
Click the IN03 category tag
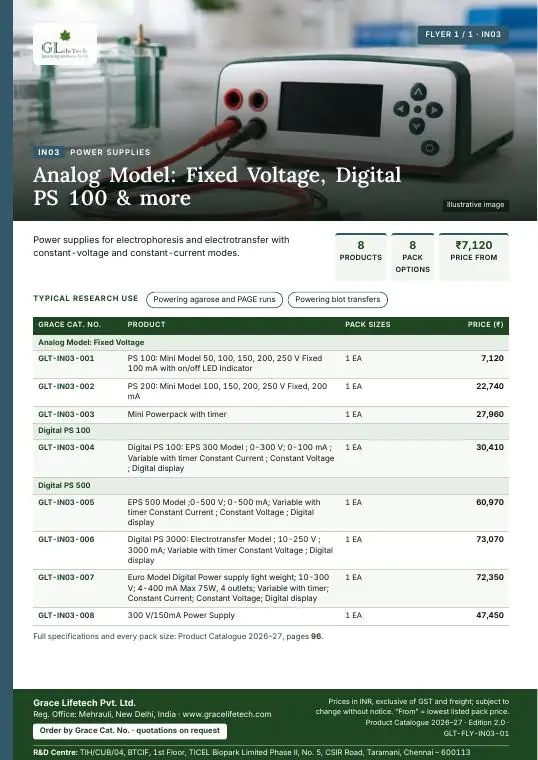click(x=48, y=152)
